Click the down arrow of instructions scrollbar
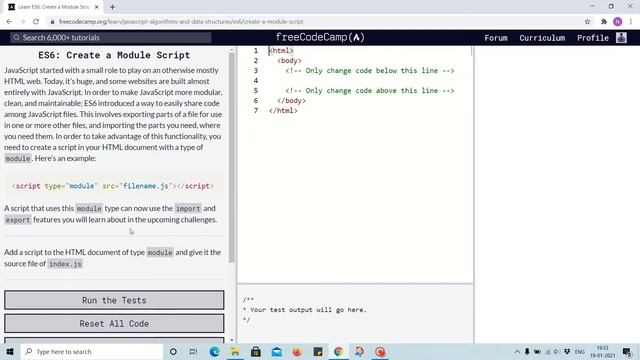The image size is (640, 360). [x=232, y=340]
